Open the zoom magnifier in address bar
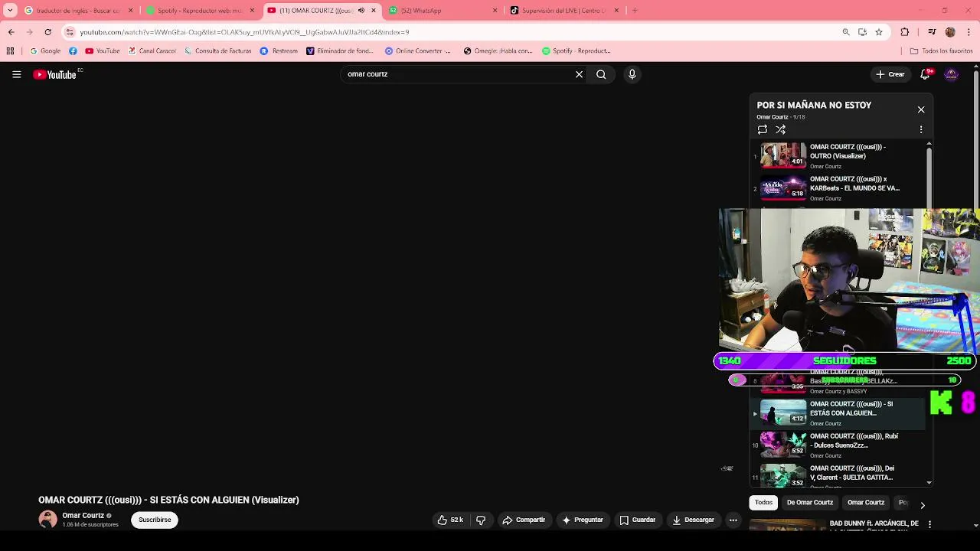The height and width of the screenshot is (551, 980). (846, 32)
